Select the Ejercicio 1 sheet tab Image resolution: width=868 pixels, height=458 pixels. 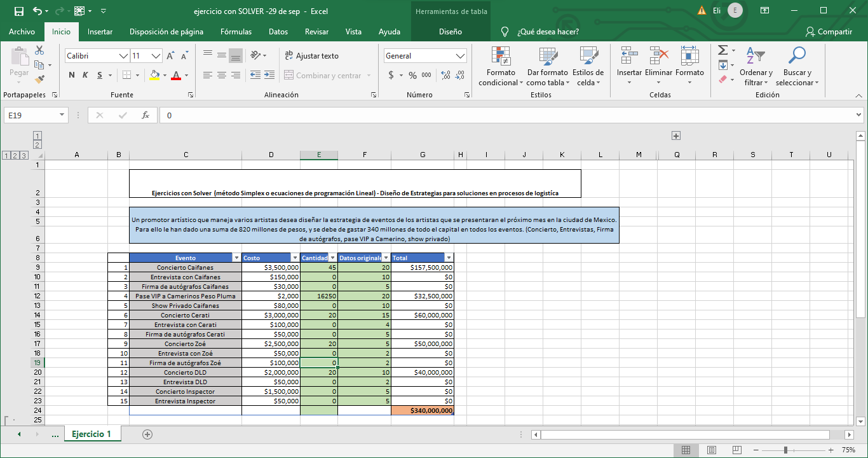(92, 434)
